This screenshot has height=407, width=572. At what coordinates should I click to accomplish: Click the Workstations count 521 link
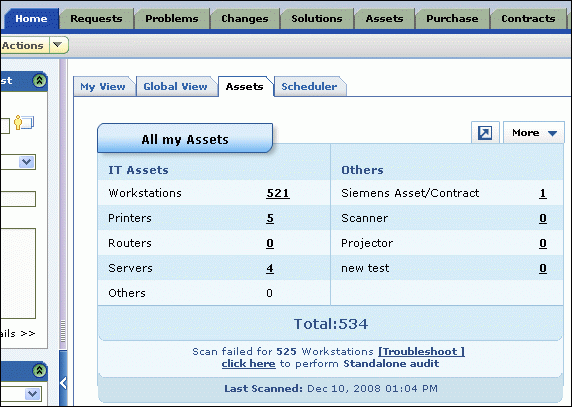[x=278, y=193]
